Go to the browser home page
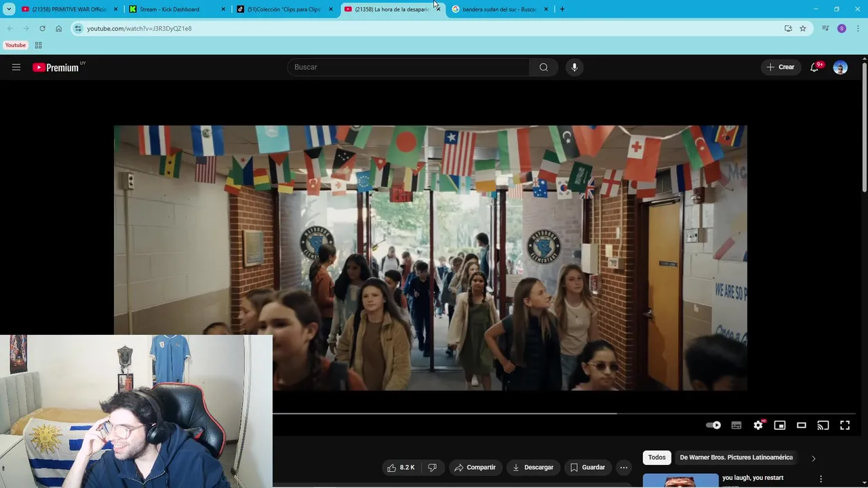 click(x=58, y=28)
